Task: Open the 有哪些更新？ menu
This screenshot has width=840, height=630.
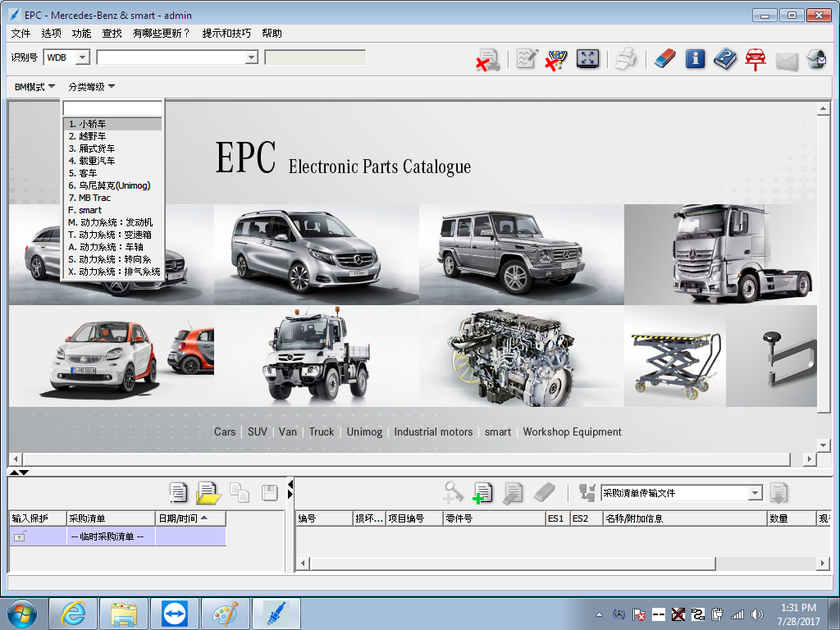Action: pos(162,33)
